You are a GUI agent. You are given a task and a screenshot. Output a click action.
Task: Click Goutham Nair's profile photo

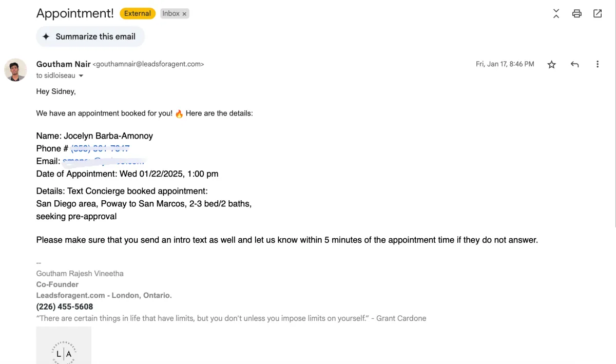[15, 70]
